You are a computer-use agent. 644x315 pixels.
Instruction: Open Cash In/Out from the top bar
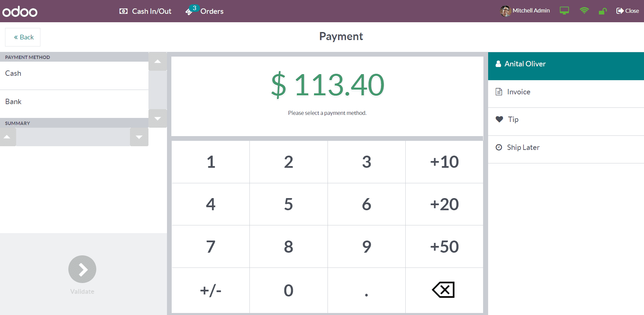pos(145,11)
